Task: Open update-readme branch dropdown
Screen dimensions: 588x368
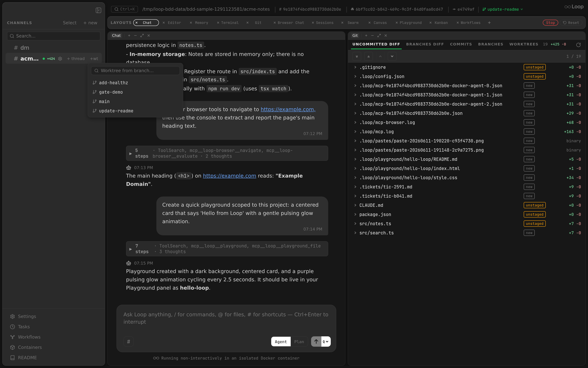Action: [x=503, y=9]
